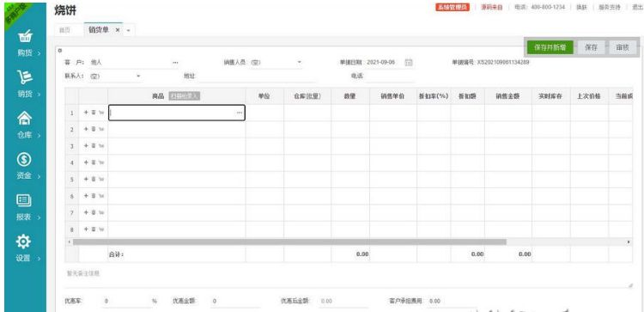Viewport: 644px width, 312px height.
Task: Add a line with row 2 plus icon
Action: (86, 129)
